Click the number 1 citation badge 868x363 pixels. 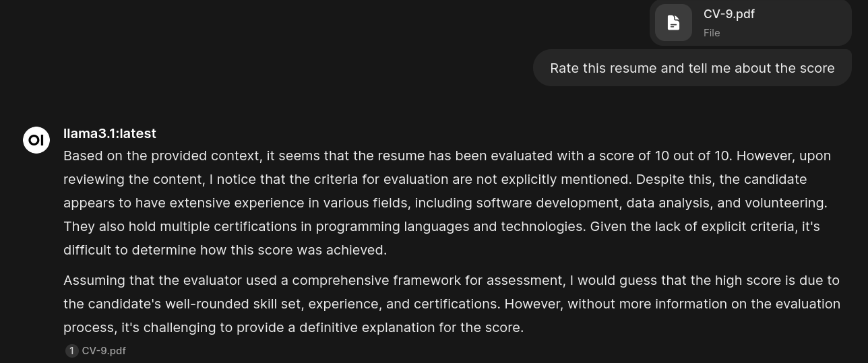[x=71, y=351]
